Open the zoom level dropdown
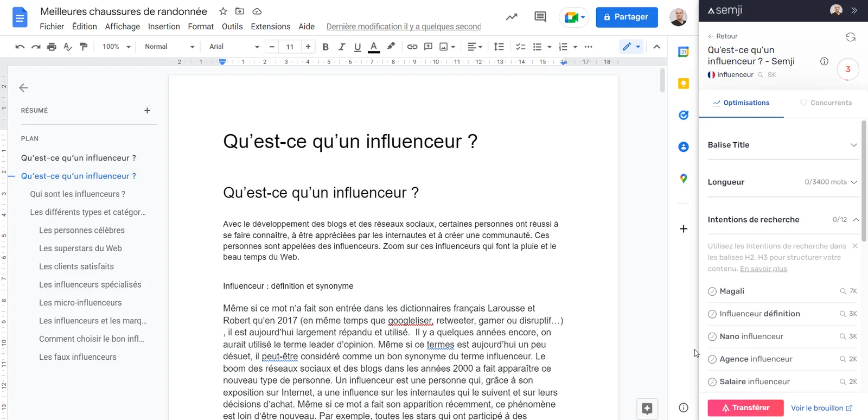 tap(117, 47)
